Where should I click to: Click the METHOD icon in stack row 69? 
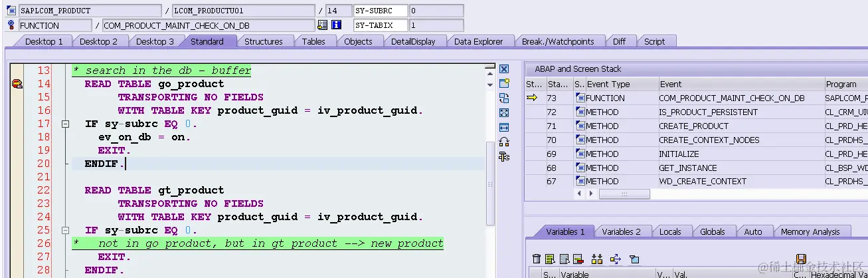coord(580,154)
